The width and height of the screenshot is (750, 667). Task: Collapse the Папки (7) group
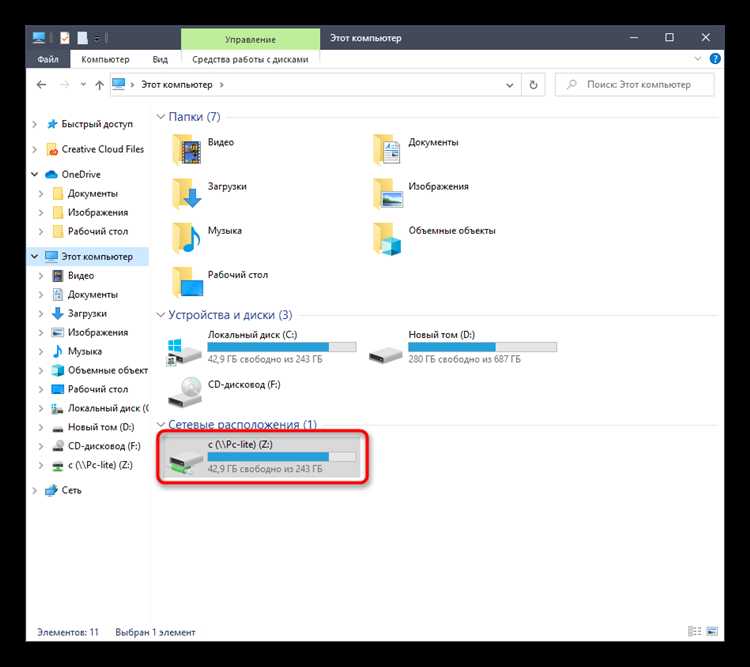(161, 116)
